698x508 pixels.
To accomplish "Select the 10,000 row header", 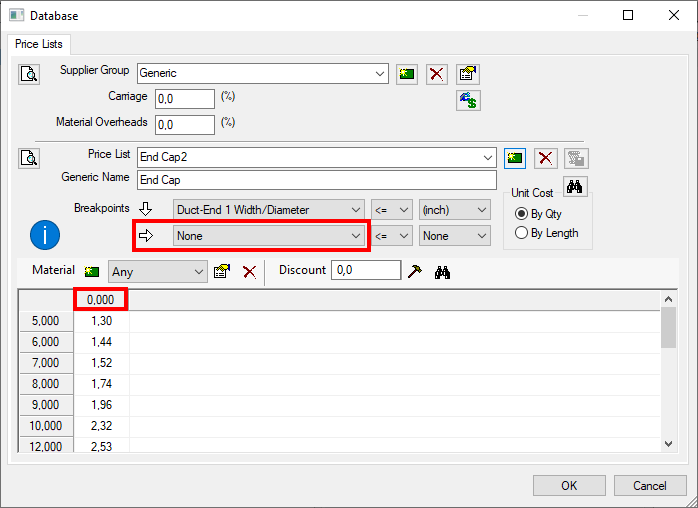I will coord(46,426).
